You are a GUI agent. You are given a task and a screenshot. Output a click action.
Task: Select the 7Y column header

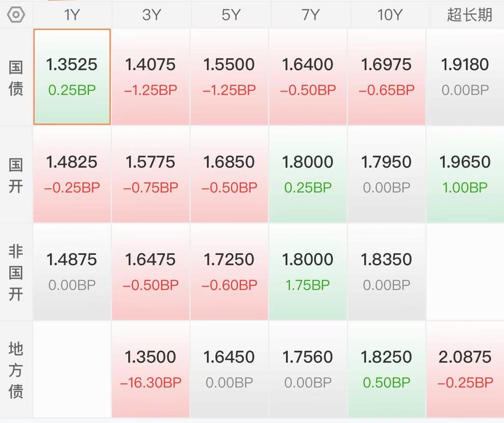310,15
